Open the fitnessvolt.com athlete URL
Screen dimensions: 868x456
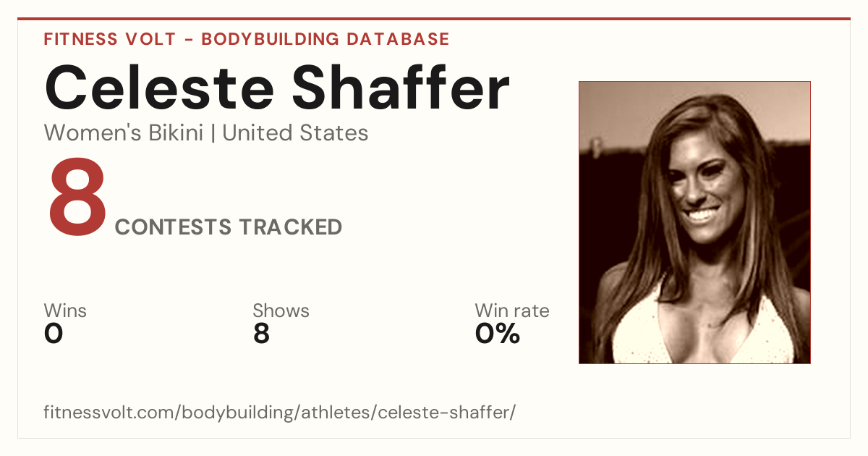click(279, 413)
